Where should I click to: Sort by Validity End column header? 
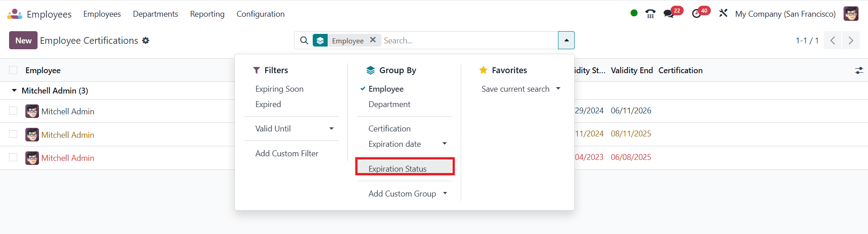click(x=632, y=70)
